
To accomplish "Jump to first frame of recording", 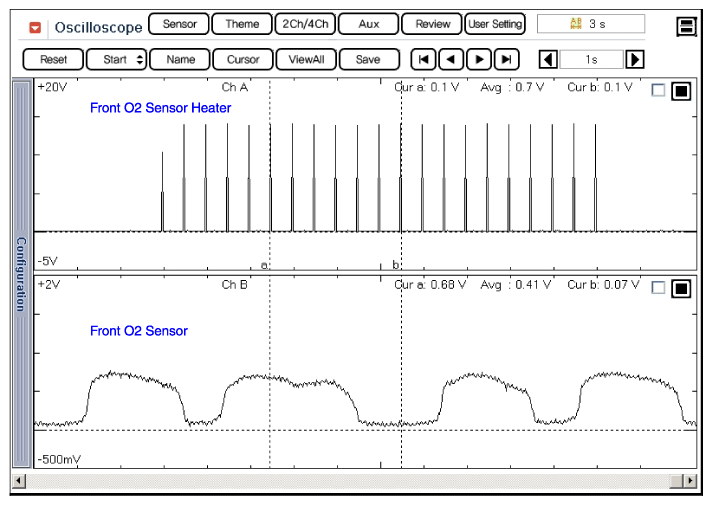I will [x=424, y=60].
